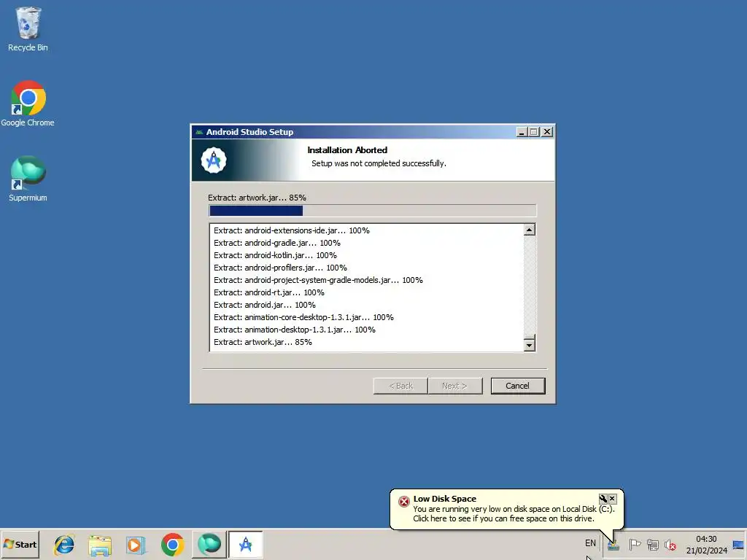Select log line android-extensions-ide.jar
Screen dimensions: 747x560
[x=292, y=230]
